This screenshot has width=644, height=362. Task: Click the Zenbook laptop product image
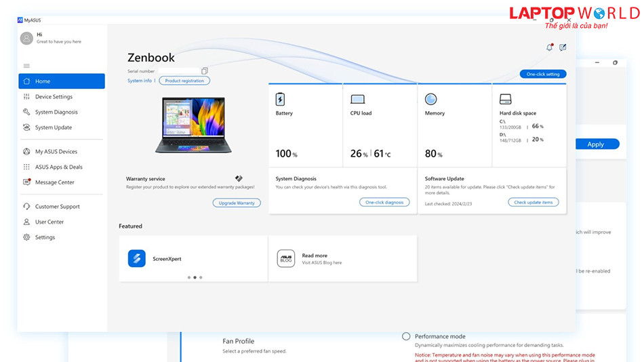click(x=193, y=124)
